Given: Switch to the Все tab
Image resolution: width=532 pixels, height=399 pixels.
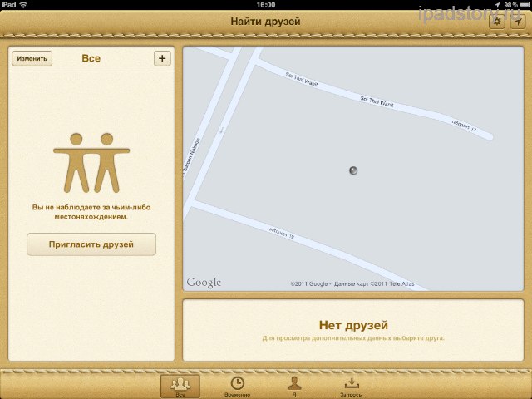Looking at the screenshot, I should tap(180, 386).
